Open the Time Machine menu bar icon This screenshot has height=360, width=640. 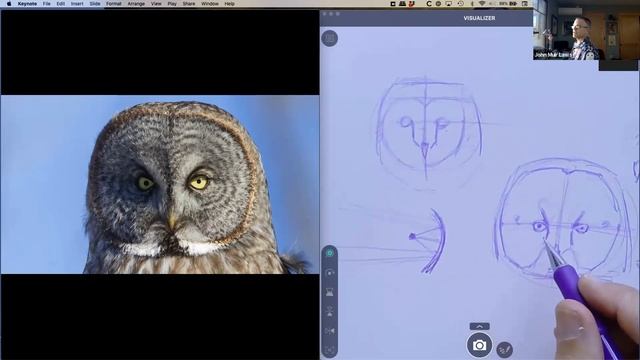pyautogui.click(x=460, y=4)
